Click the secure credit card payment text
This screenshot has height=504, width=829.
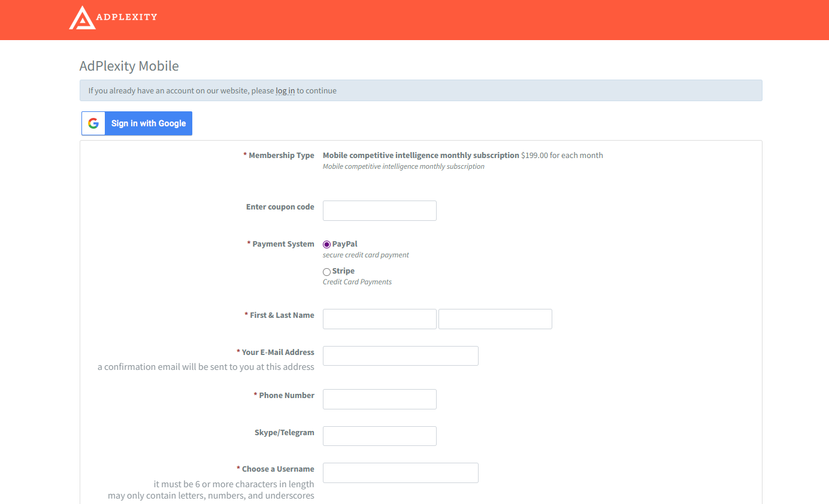coord(366,255)
